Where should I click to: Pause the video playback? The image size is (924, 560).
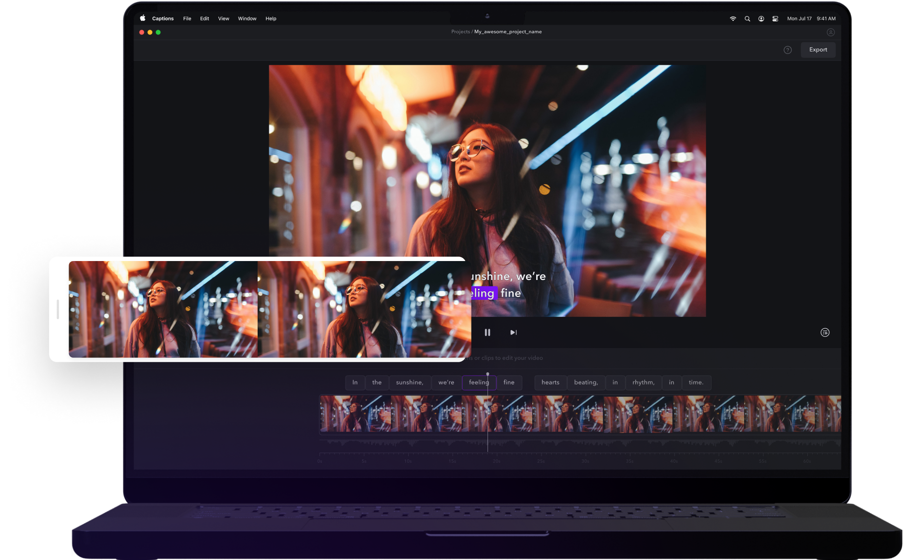[x=488, y=332]
